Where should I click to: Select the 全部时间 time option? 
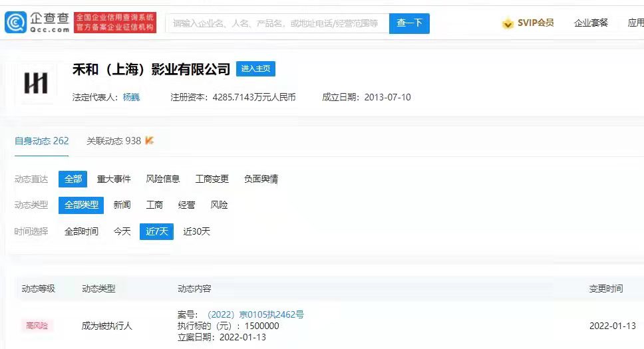(81, 231)
